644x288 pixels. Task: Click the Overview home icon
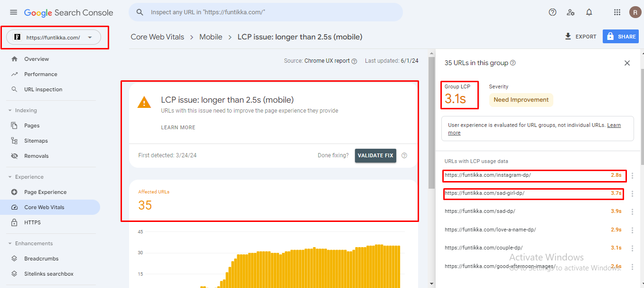(x=14, y=59)
